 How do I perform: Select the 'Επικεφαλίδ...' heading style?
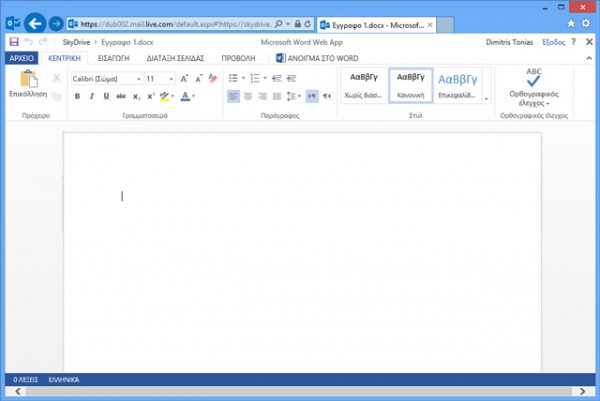tap(458, 86)
